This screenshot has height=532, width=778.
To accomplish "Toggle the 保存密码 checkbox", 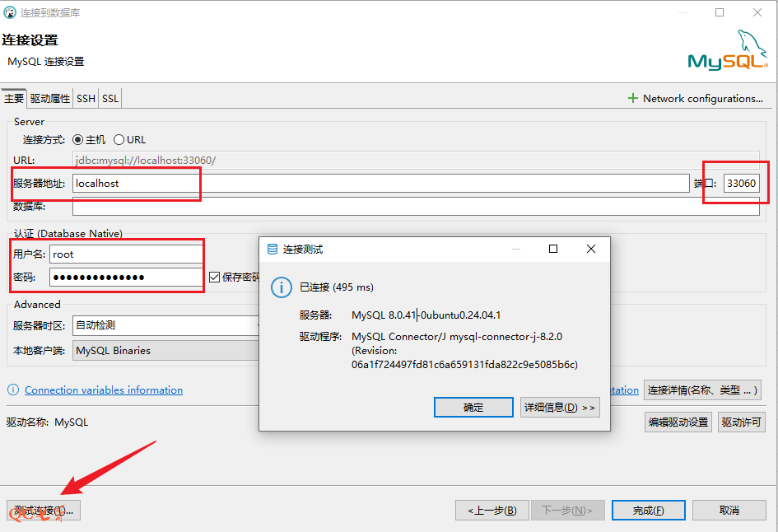I will [x=214, y=278].
